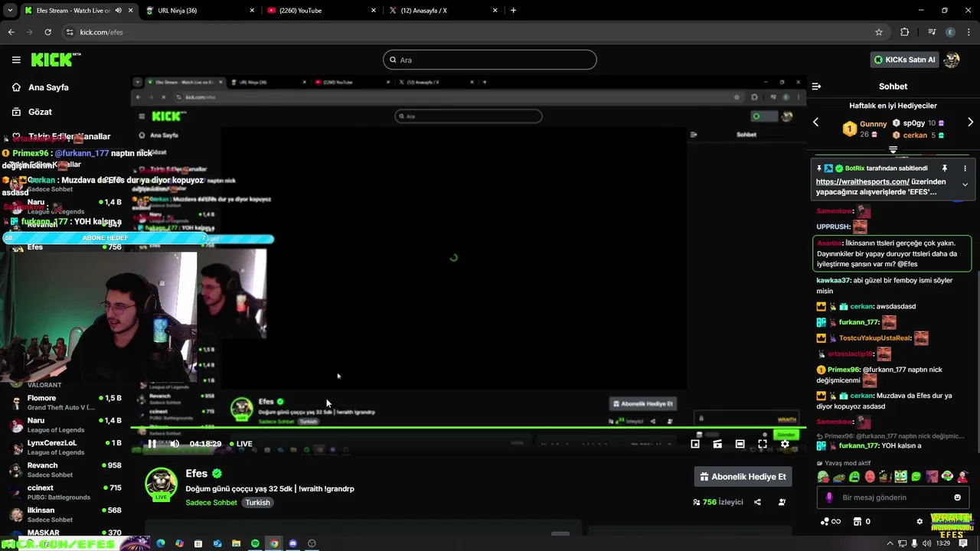Expand the pinned BotRix message
Viewport: 980px width, 551px height.
965,184
